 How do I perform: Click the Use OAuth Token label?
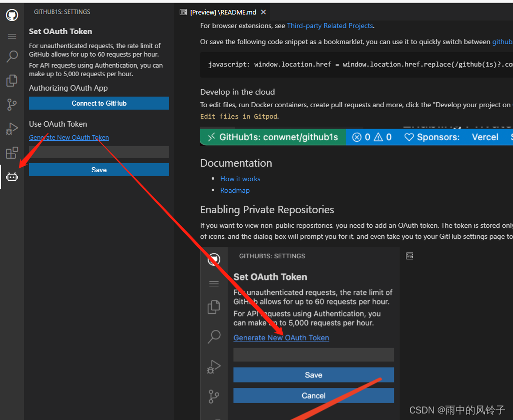point(58,124)
